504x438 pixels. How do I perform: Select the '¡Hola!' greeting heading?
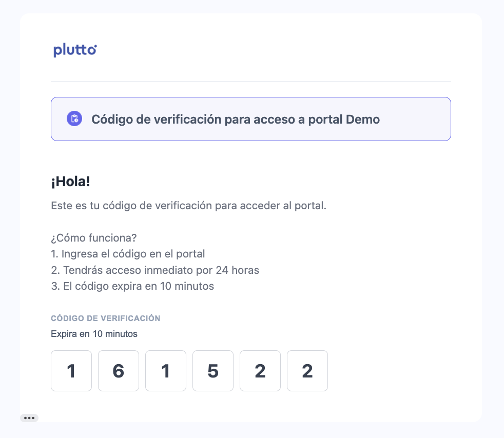click(71, 182)
